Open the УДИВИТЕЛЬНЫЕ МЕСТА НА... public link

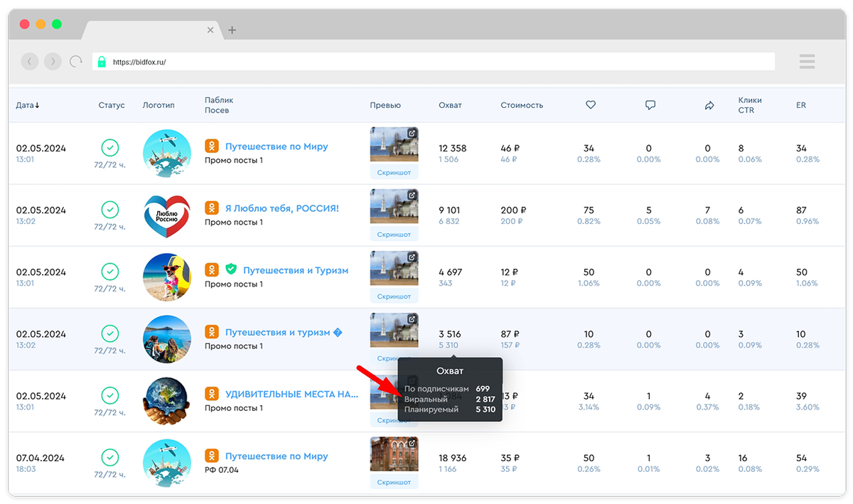291,394
